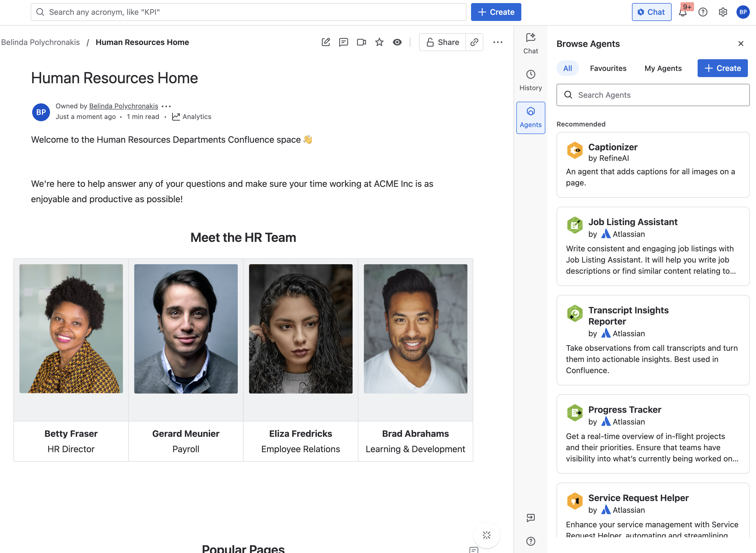Open the help question mark in top bar

(703, 12)
